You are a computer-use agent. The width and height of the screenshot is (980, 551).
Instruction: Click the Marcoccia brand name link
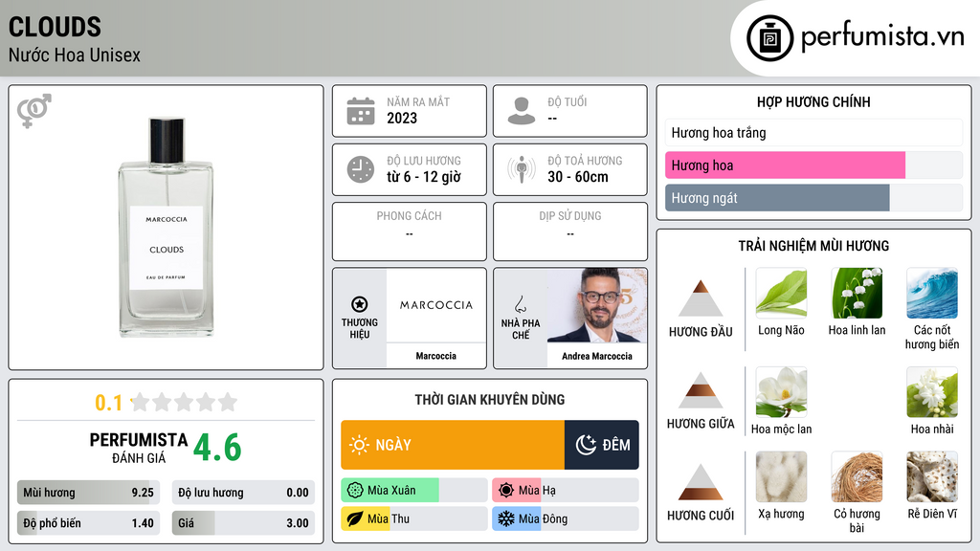click(436, 356)
